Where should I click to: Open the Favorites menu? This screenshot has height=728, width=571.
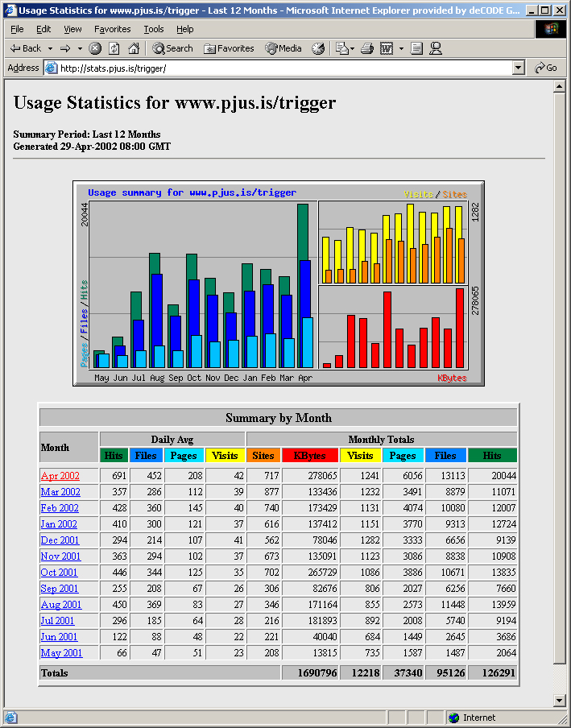click(112, 29)
